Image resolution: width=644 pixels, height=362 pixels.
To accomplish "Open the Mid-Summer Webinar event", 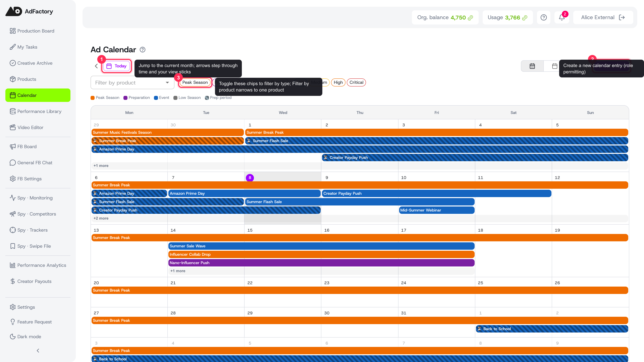I will [437, 210].
